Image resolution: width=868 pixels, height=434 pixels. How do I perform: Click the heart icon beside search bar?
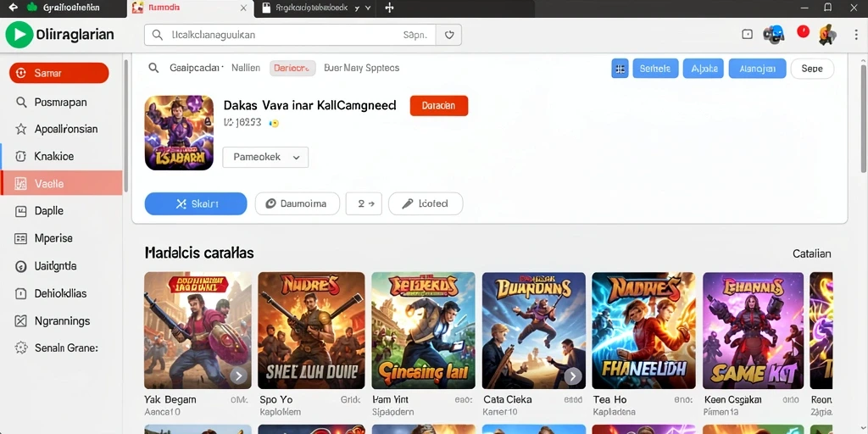(449, 35)
